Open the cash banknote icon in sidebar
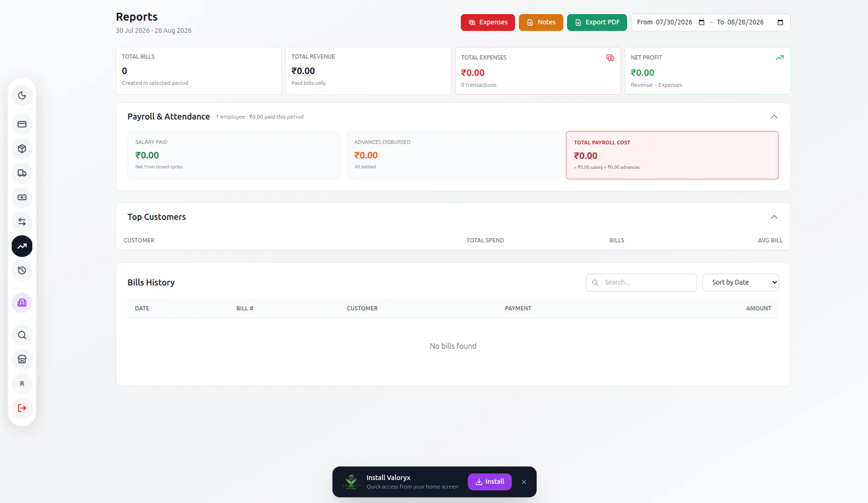 (x=22, y=197)
